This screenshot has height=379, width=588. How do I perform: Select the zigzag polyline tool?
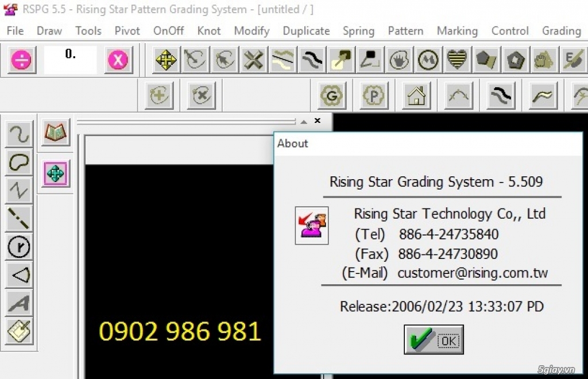(x=19, y=191)
